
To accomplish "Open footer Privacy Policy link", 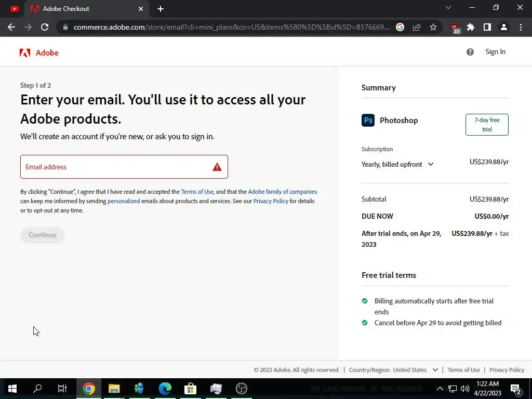I will (507, 370).
